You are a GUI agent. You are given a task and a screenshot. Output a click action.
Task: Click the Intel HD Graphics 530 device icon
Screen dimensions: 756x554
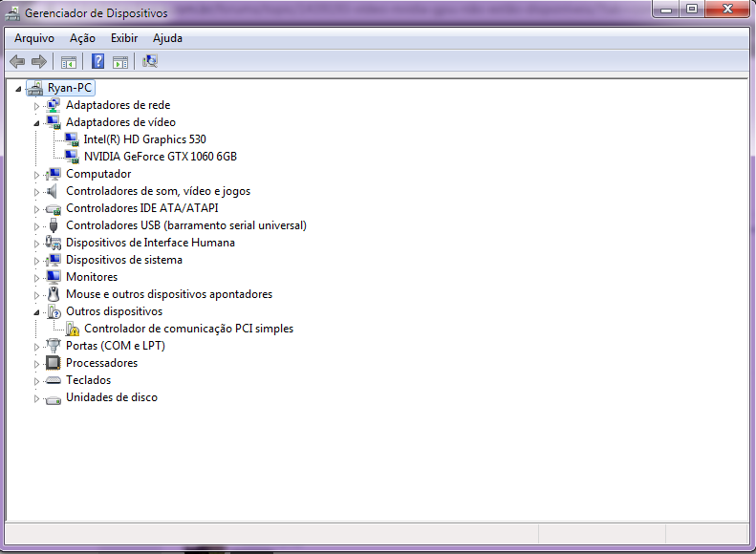pos(72,139)
